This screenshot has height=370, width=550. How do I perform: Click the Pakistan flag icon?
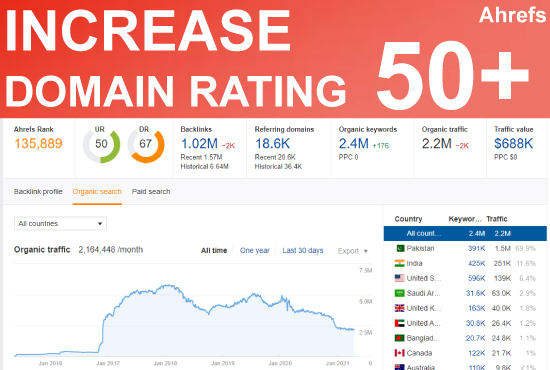pos(400,248)
